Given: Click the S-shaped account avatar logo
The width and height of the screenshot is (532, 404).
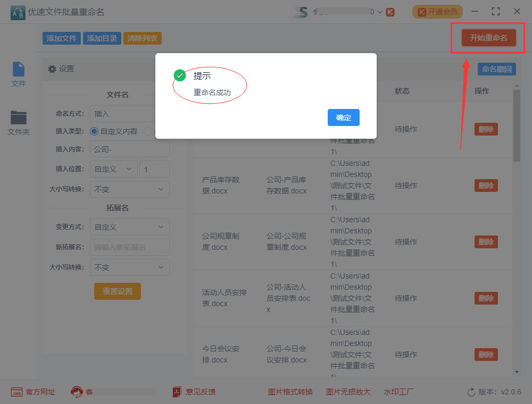Looking at the screenshot, I should pos(301,12).
